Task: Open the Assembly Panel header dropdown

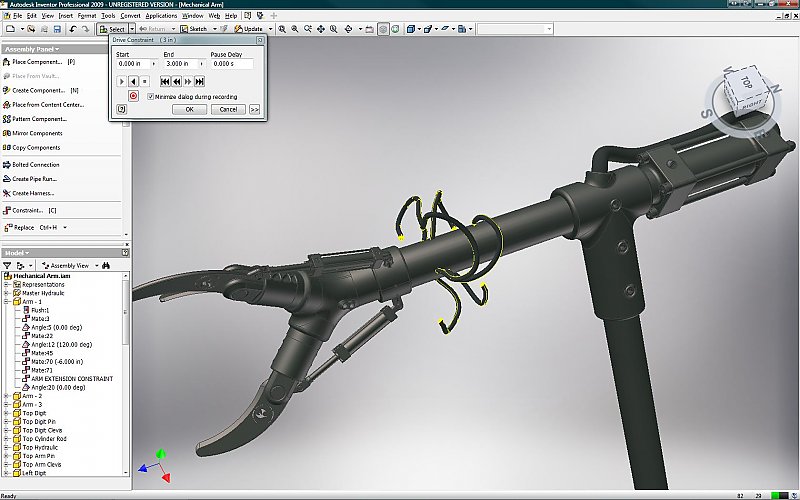Action: coord(57,49)
